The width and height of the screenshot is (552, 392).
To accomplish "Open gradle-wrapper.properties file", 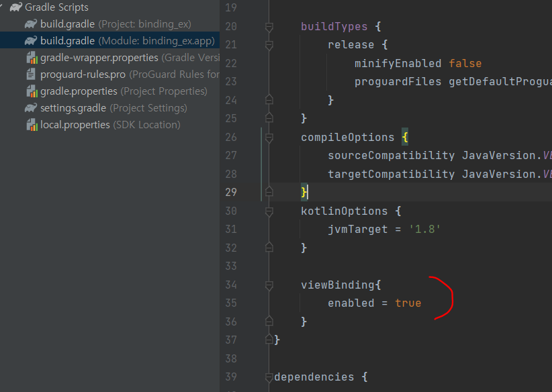I will [x=123, y=57].
